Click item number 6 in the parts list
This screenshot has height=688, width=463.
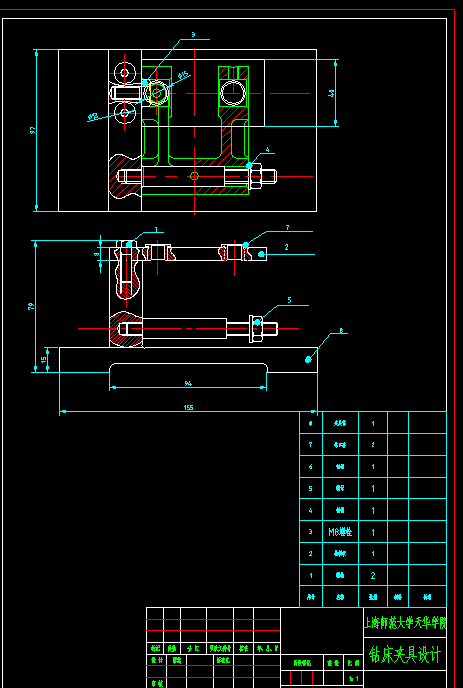310,467
